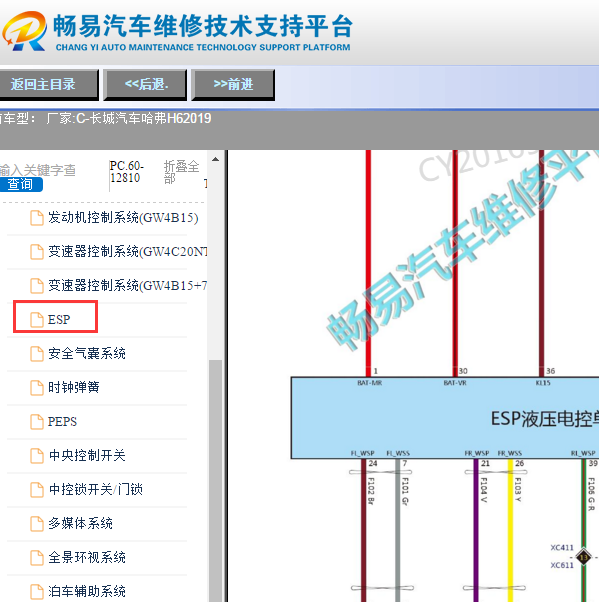Click document icon beside 全景环视系统
599x602 pixels.
point(37,557)
